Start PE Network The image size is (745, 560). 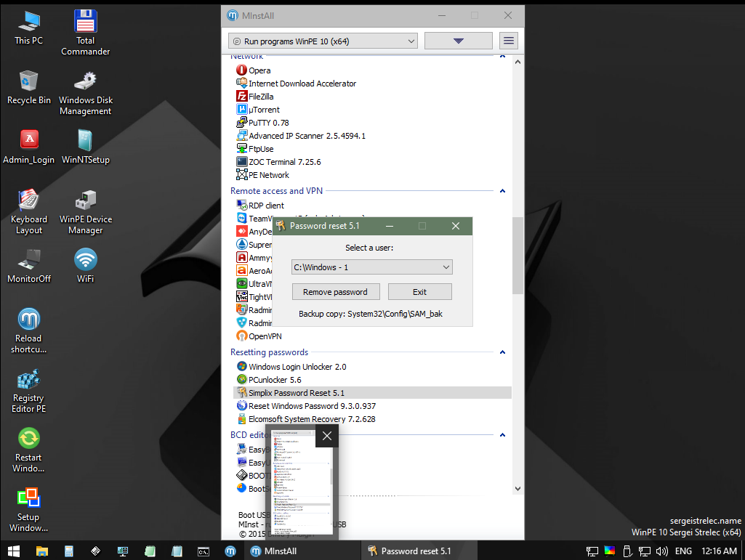point(262,175)
